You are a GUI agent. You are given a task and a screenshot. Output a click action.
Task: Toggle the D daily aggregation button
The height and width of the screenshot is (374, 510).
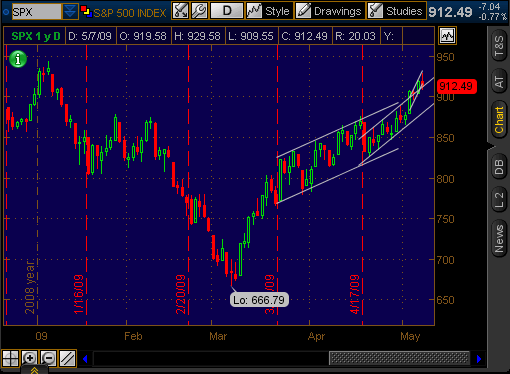[x=227, y=11]
